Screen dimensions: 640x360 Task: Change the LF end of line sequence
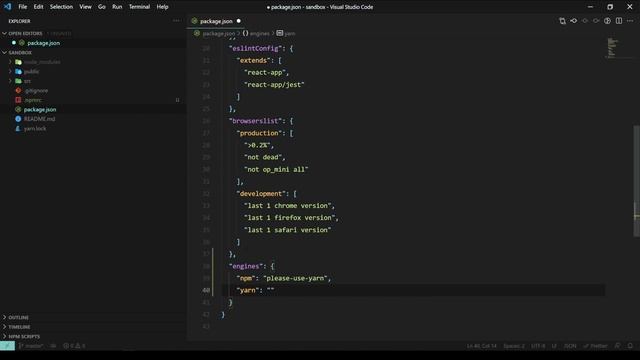click(554, 346)
